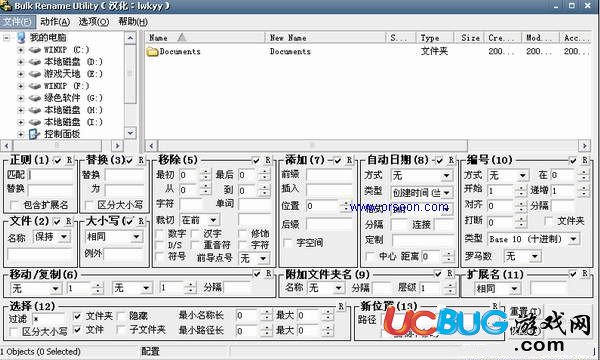This screenshot has height=360, width=600.
Task: Click the R reset icon for 大小写
Action: point(141,221)
